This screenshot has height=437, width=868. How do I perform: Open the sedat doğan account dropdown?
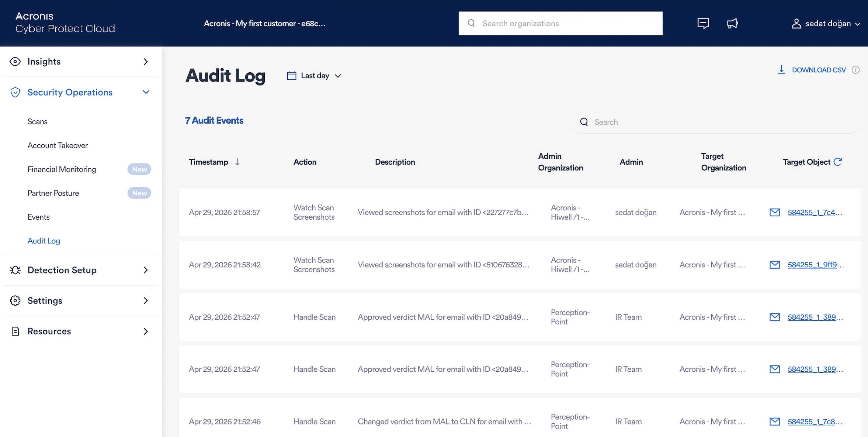(x=826, y=24)
